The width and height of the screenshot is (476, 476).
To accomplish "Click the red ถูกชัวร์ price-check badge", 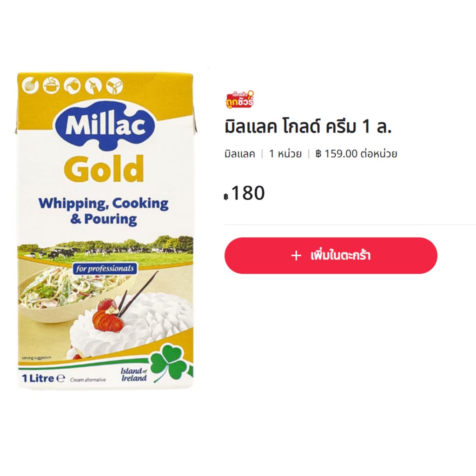I will (240, 99).
